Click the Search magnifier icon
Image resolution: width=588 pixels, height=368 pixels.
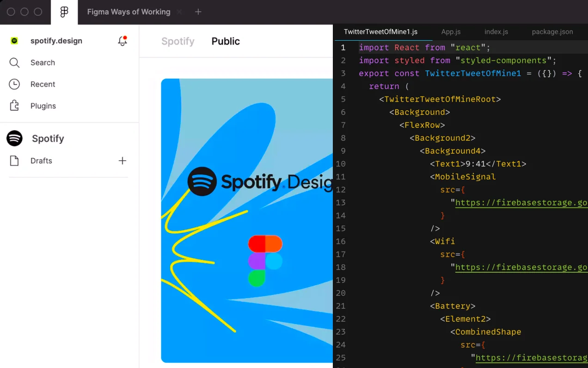14,62
